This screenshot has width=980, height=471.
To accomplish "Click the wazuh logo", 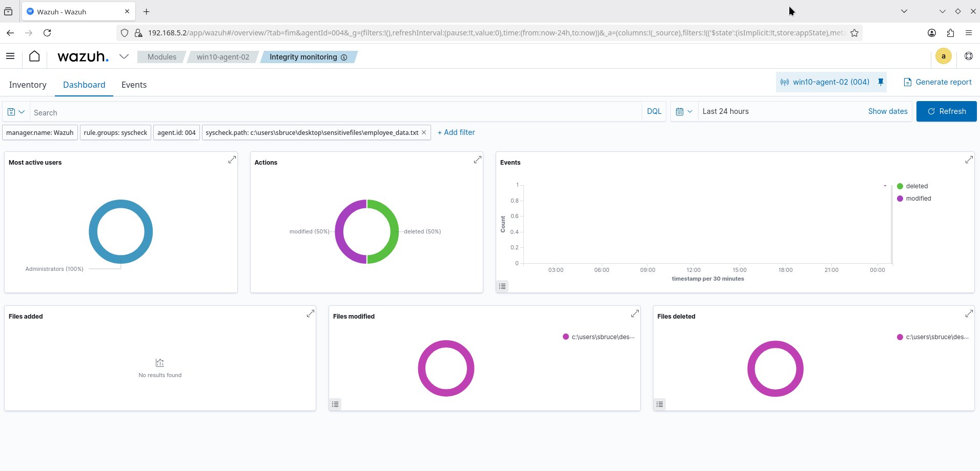I will [x=83, y=56].
